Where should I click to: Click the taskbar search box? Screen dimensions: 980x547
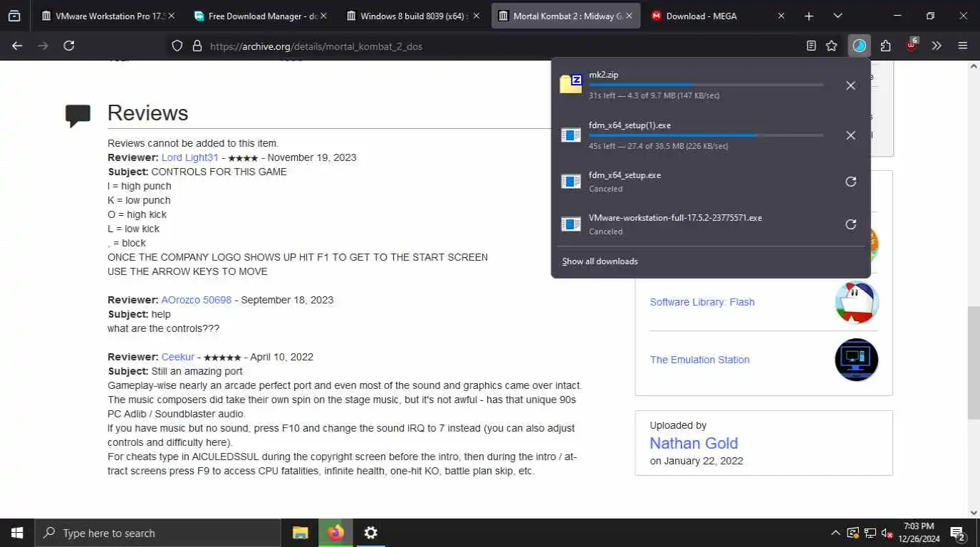(157, 533)
